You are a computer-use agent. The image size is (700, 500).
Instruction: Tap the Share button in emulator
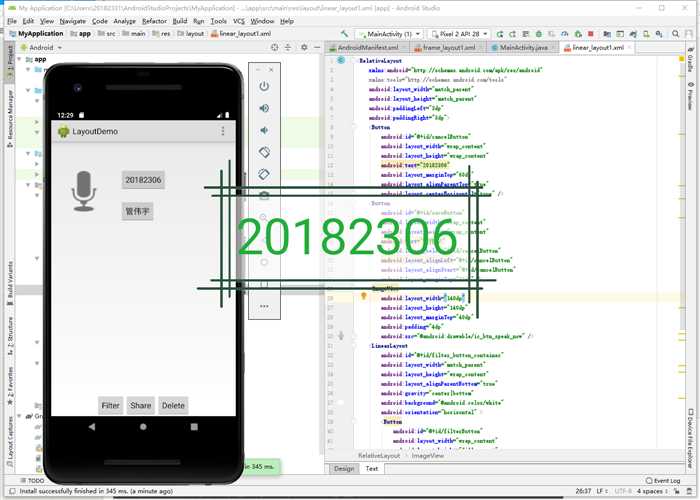click(141, 405)
